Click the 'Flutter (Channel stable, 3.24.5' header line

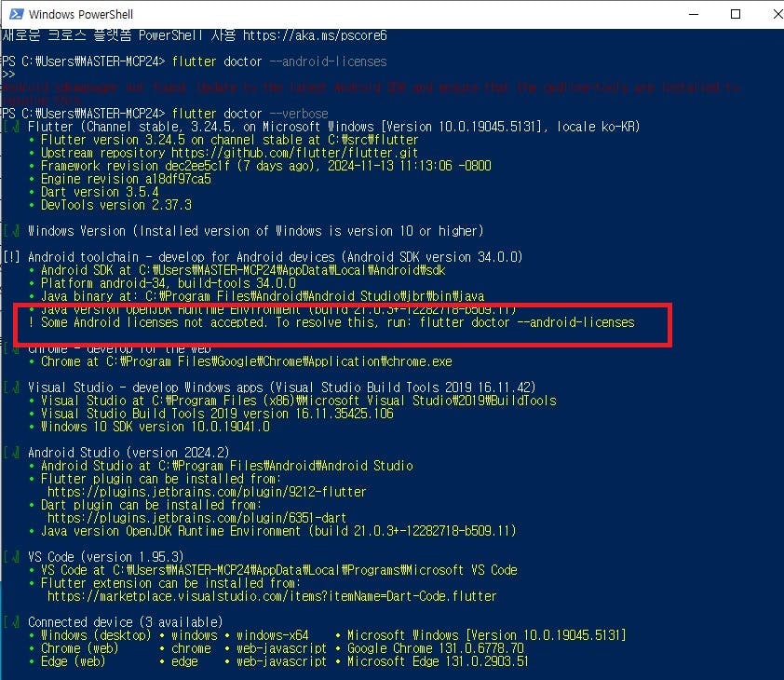[x=333, y=127]
